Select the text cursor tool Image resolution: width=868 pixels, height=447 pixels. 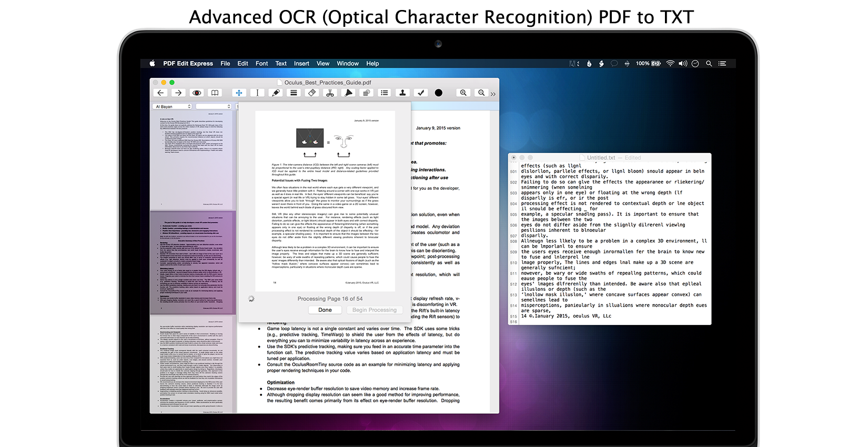click(x=257, y=93)
